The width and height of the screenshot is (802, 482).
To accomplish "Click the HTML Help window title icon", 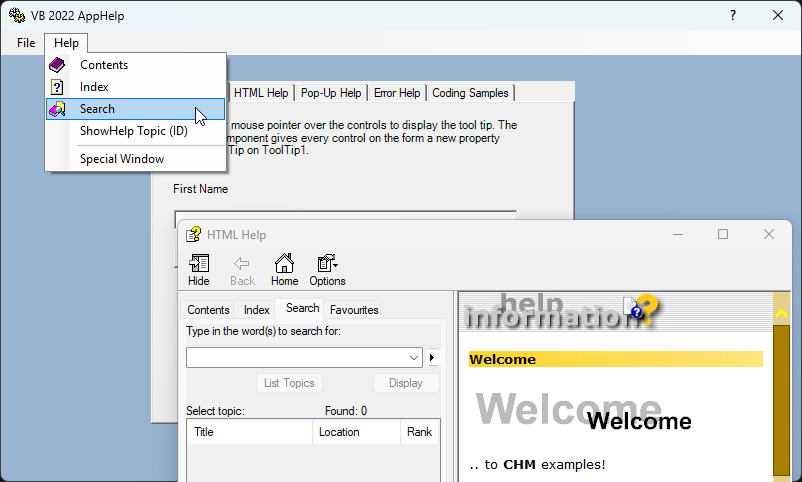I will 193,234.
